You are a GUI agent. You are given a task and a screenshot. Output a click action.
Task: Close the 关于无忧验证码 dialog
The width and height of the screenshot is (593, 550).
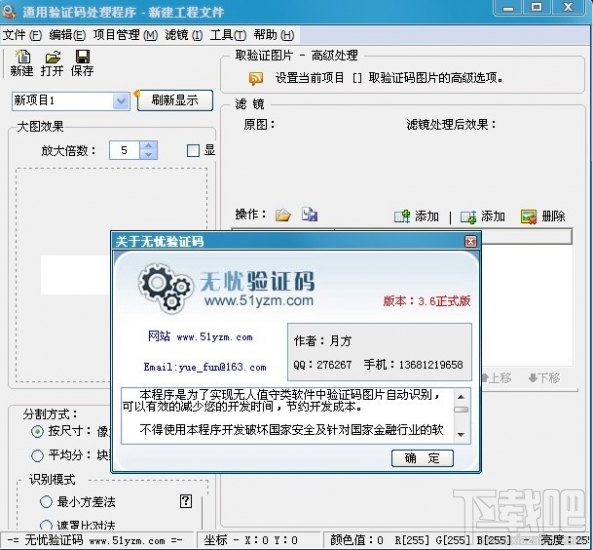point(470,241)
